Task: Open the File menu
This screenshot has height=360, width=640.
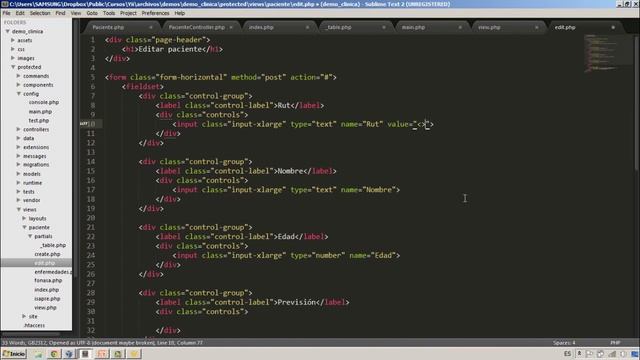Action: coord(7,13)
